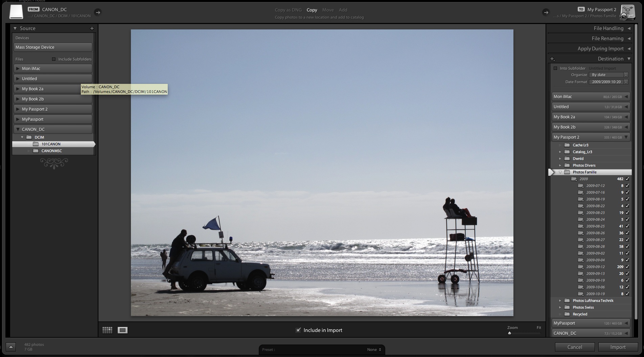
Task: Click the beach photo preview
Action: click(x=322, y=173)
